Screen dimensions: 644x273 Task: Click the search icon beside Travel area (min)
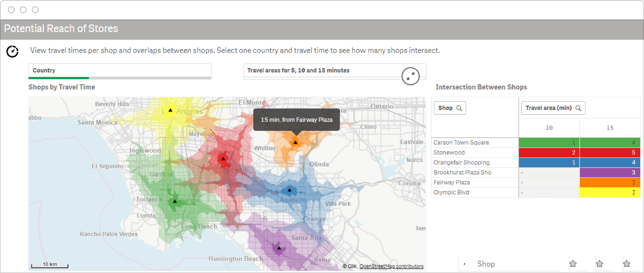pyautogui.click(x=578, y=108)
